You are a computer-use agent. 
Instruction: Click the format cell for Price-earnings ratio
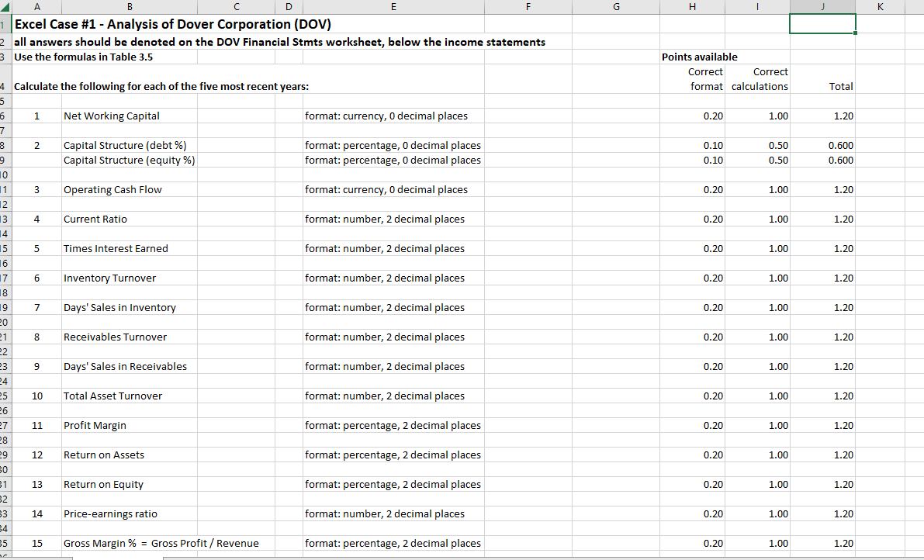click(393, 513)
